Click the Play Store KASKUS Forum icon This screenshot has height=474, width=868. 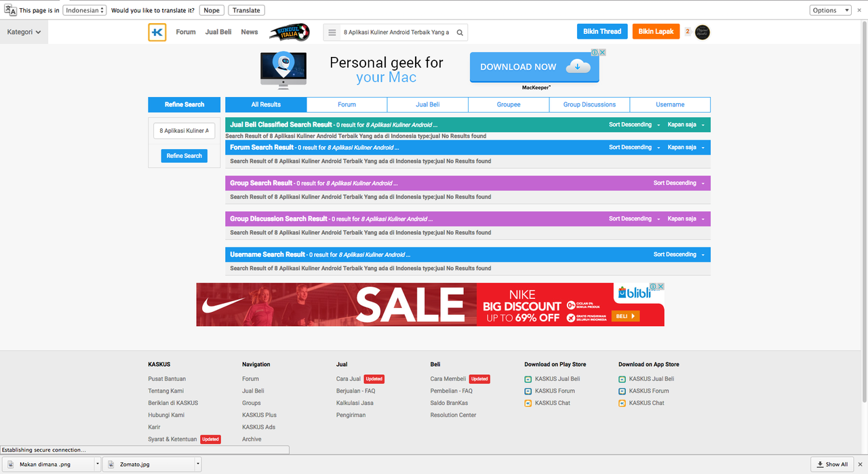pyautogui.click(x=528, y=391)
